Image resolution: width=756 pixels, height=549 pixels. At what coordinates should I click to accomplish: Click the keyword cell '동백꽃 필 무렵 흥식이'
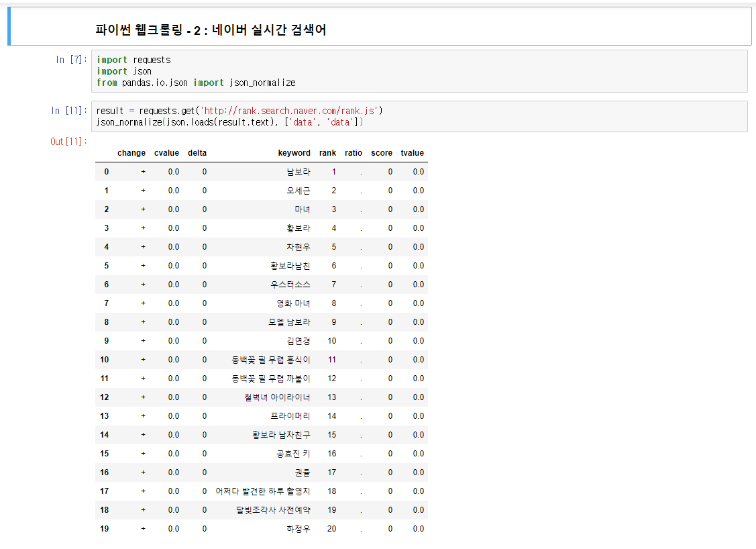271,360
